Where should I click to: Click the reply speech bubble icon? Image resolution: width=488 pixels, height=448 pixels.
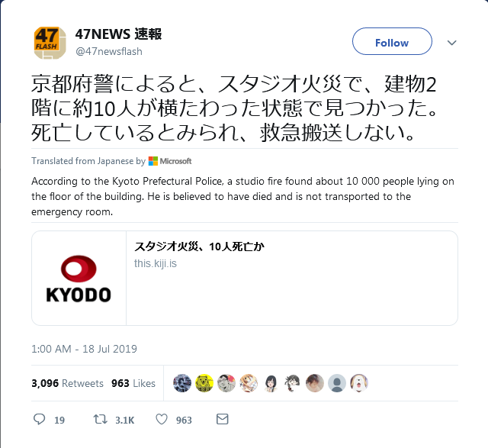click(x=39, y=419)
